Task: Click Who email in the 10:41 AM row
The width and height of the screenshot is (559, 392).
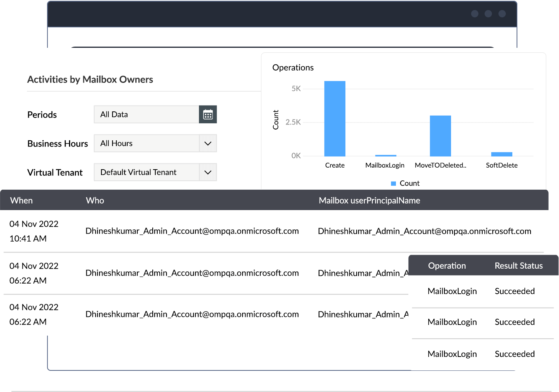Action: pos(192,231)
